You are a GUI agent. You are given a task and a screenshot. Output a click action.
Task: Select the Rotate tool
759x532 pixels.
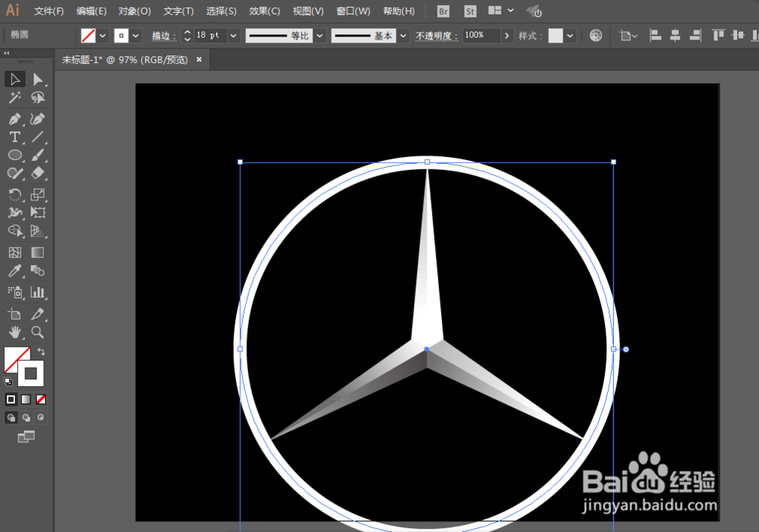15,194
